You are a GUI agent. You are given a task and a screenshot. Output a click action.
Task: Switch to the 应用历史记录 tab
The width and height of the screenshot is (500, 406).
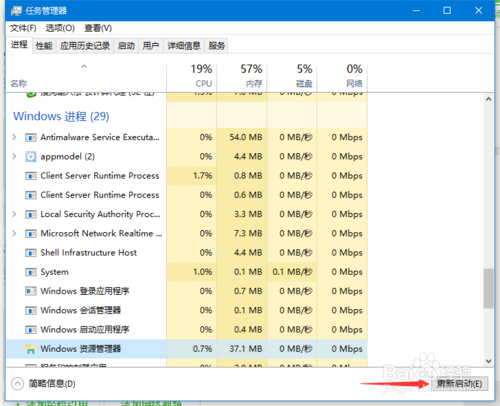tap(85, 46)
